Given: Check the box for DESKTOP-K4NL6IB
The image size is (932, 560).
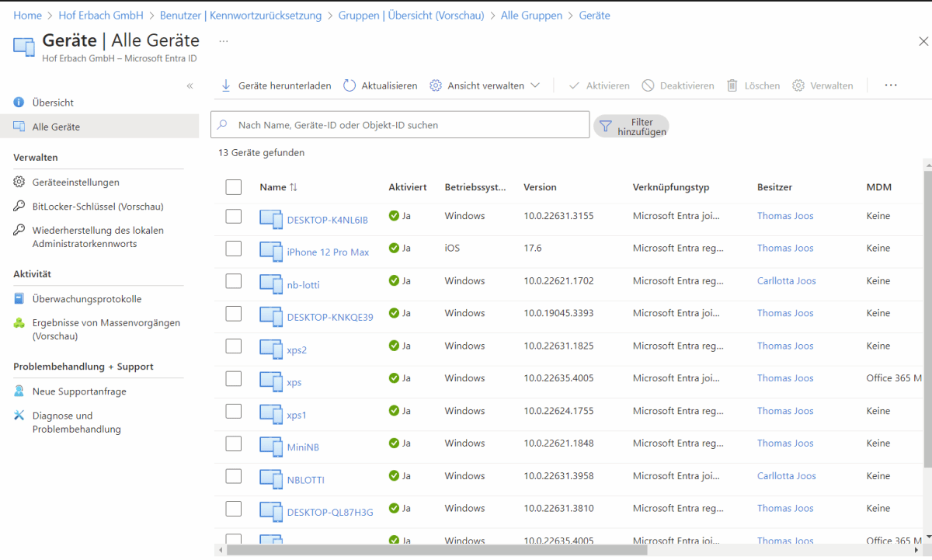Looking at the screenshot, I should pyautogui.click(x=234, y=216).
